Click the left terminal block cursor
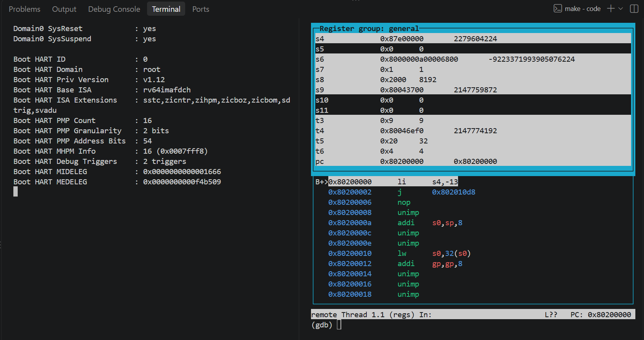 [x=15, y=191]
